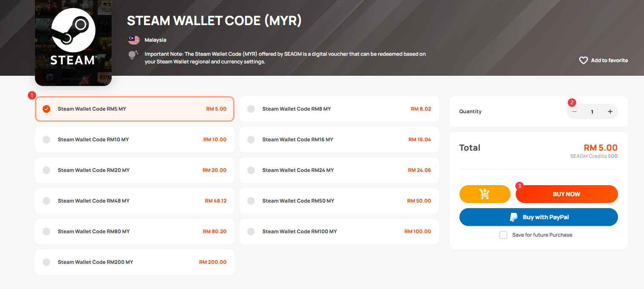Viewport: 644px width, 289px height.
Task: Choose the Steam Wallet Code RM50 MY option
Action: click(x=339, y=201)
